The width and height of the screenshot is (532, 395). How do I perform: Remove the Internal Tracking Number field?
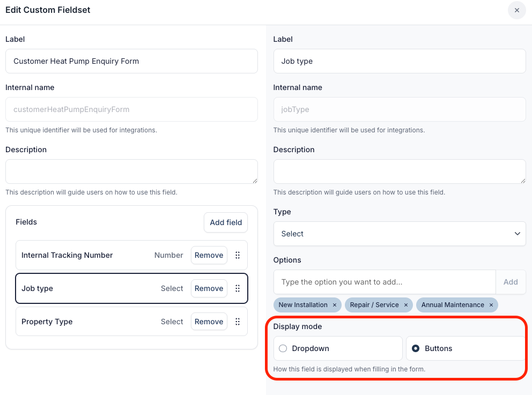click(x=209, y=255)
